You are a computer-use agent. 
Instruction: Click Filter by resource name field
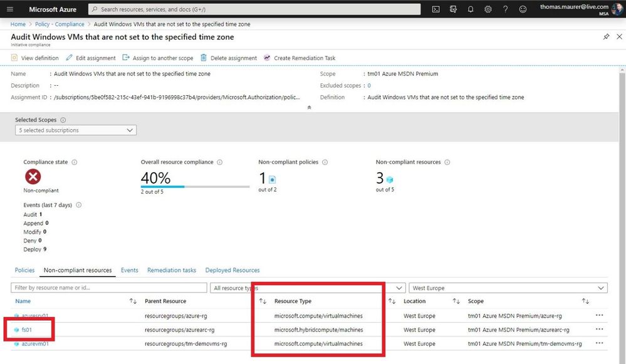click(x=108, y=288)
